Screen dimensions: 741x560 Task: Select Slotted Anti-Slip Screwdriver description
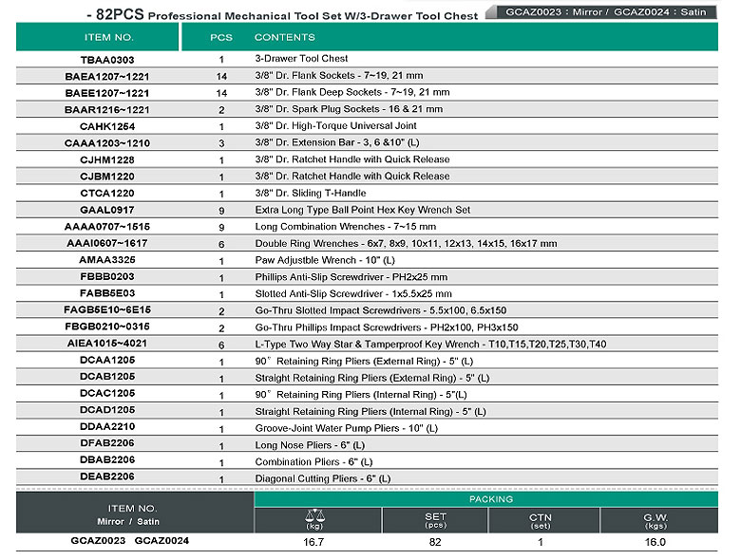click(x=353, y=293)
